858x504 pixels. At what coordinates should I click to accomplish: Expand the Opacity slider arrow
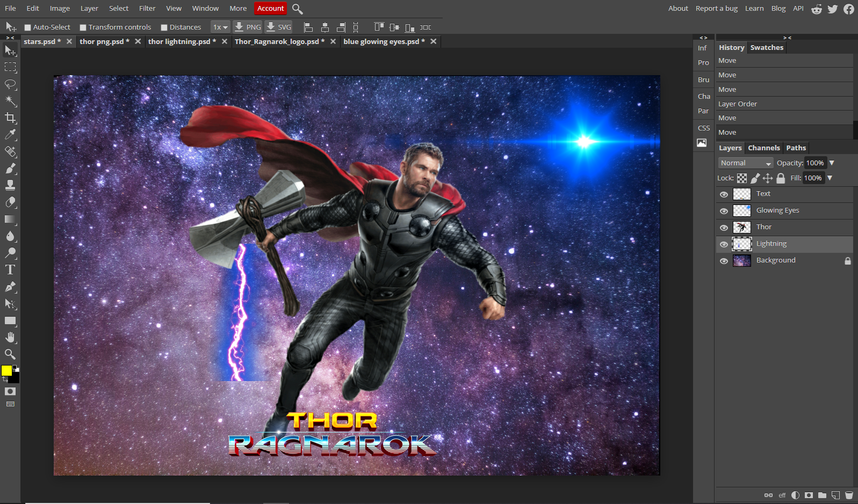[832, 163]
